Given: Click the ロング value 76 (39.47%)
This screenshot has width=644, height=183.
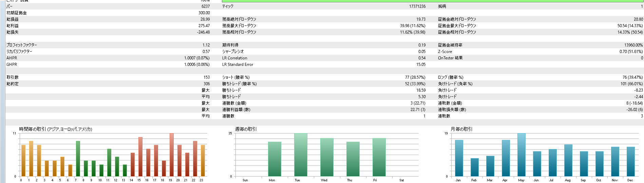Looking at the screenshot, I should pos(632,77).
